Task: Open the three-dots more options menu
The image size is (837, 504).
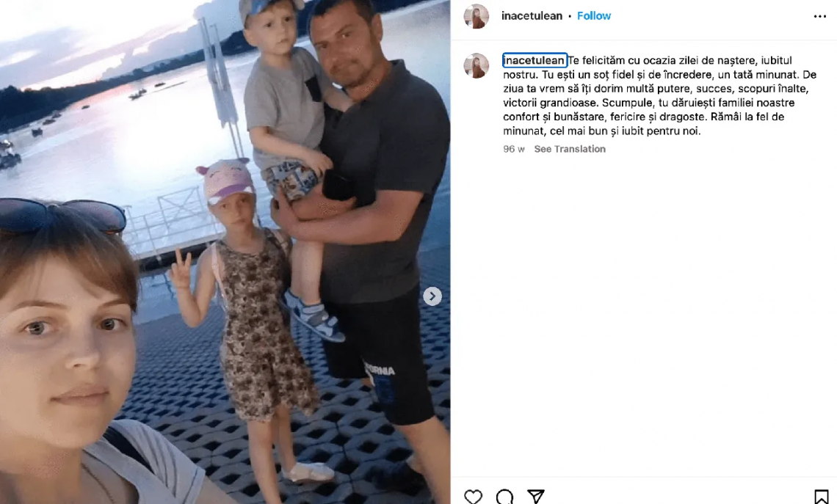Action: pos(820,17)
